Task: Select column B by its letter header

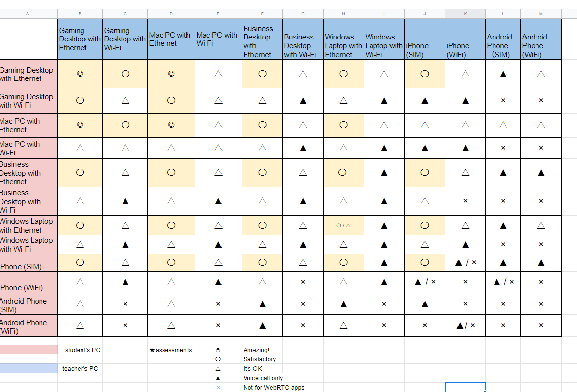Action: [80, 14]
